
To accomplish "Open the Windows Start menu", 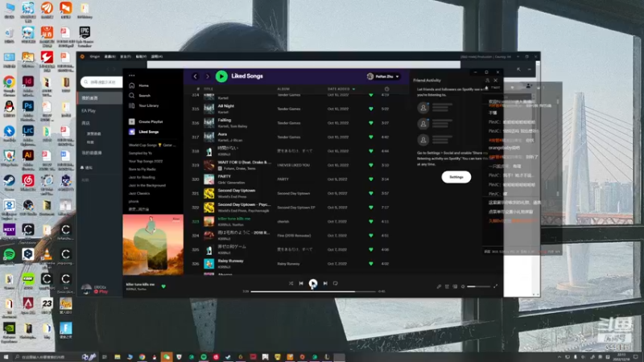I will pyautogui.click(x=6, y=357).
